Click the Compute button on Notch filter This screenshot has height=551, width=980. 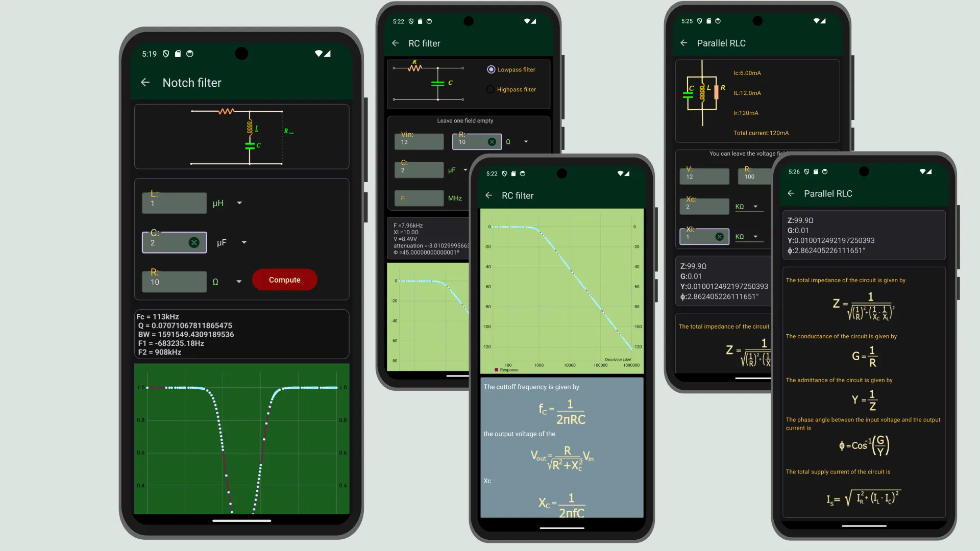coord(284,279)
